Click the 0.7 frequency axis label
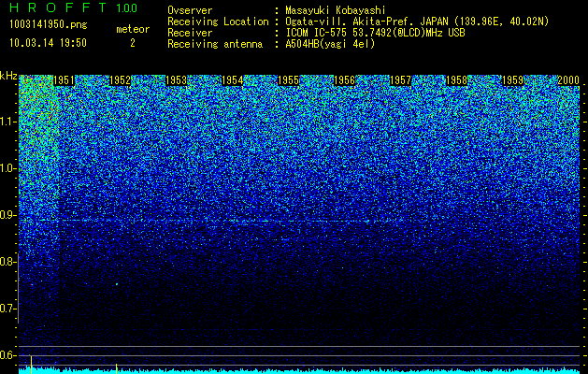 point(7,309)
